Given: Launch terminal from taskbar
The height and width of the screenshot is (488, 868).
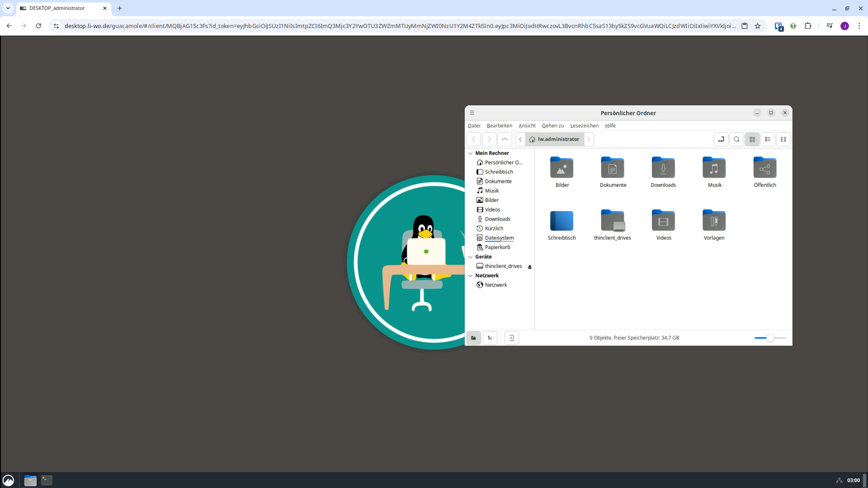Looking at the screenshot, I should tap(47, 480).
